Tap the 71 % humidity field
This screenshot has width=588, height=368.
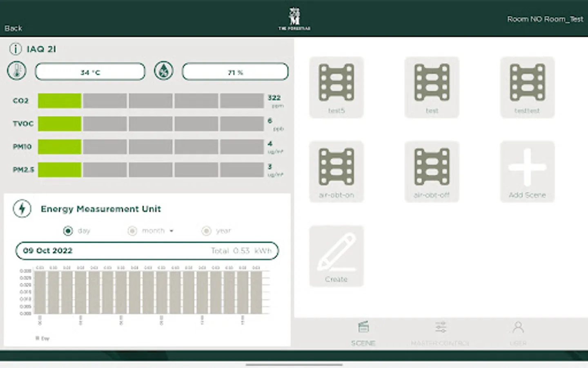click(235, 72)
